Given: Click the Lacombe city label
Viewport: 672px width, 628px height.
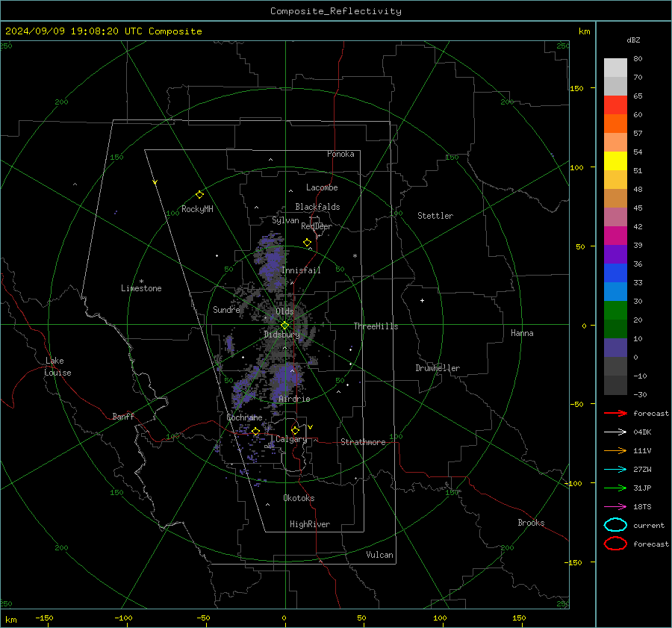Looking at the screenshot, I should [x=322, y=187].
